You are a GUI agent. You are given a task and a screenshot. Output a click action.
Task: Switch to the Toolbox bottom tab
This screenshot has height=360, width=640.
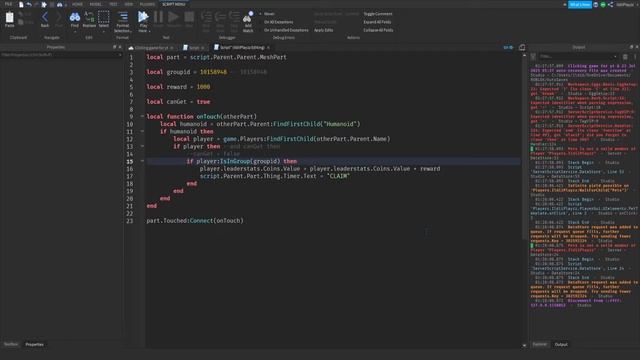(x=11, y=344)
